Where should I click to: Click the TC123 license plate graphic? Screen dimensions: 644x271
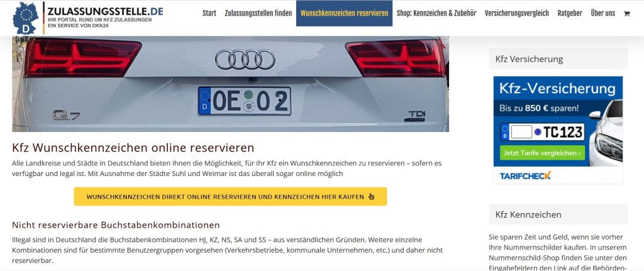pyautogui.click(x=543, y=132)
